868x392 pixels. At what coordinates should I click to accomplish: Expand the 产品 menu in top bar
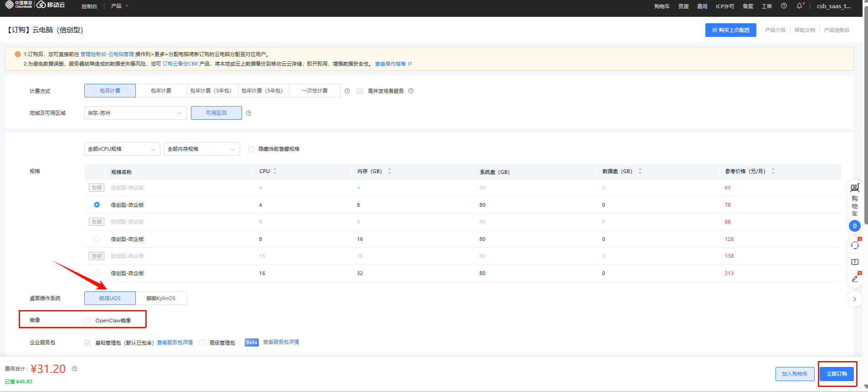(x=119, y=6)
